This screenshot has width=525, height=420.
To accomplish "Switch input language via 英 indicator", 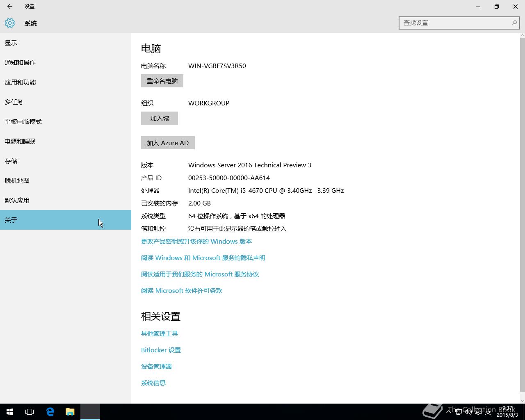I will click(488, 412).
